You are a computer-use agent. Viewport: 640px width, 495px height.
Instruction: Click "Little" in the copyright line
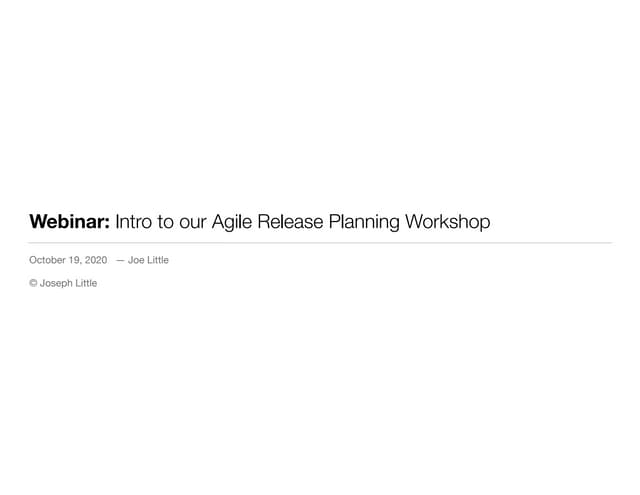tap(86, 283)
